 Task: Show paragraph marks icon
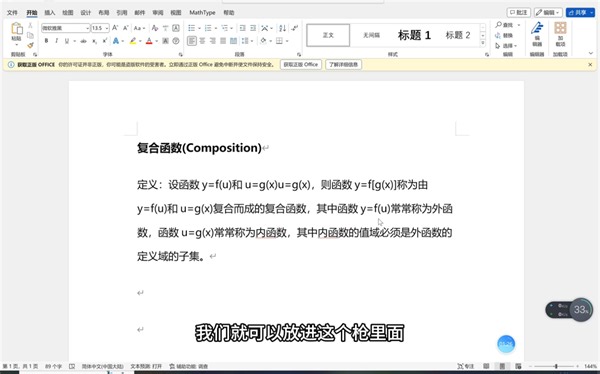coord(294,28)
